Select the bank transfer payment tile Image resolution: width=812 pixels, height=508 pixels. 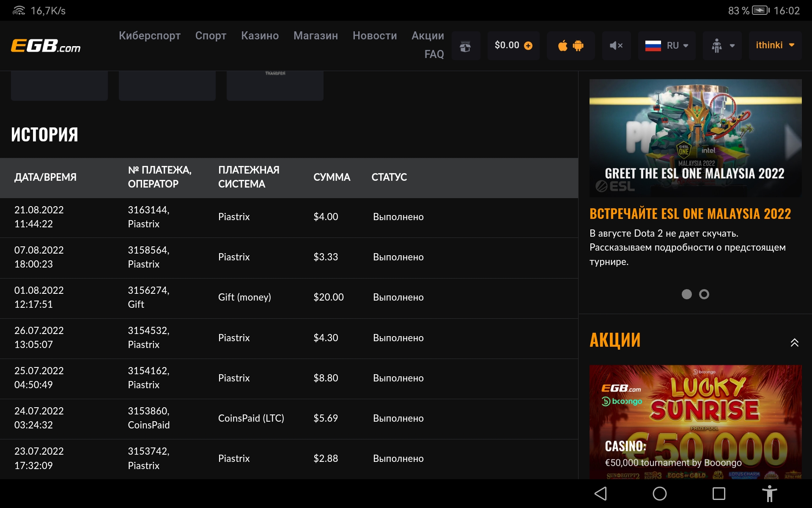click(275, 86)
